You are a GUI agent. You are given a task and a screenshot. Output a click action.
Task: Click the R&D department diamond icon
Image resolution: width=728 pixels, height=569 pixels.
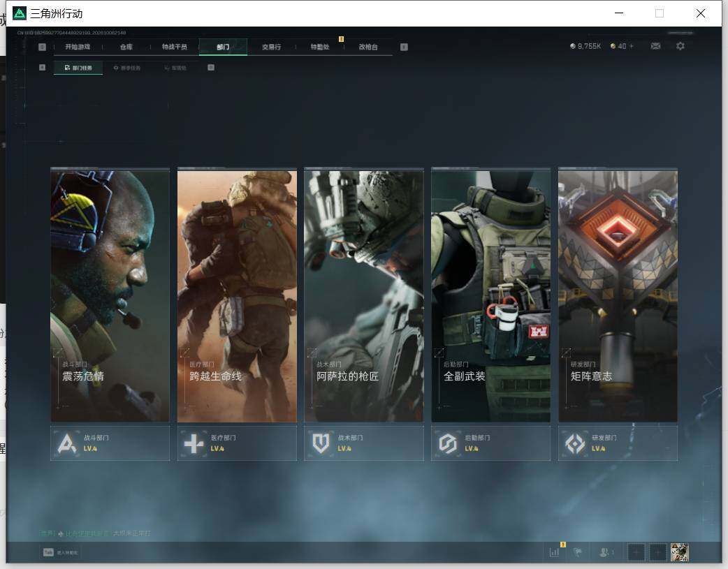pos(575,444)
